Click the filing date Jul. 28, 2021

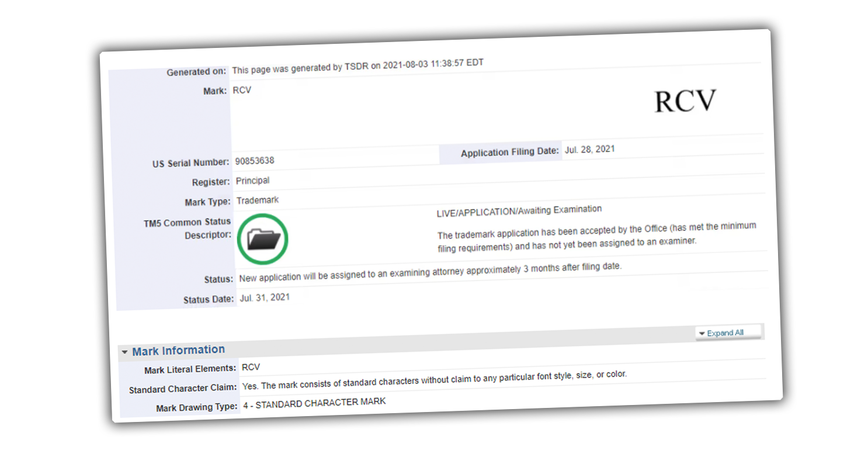click(589, 150)
